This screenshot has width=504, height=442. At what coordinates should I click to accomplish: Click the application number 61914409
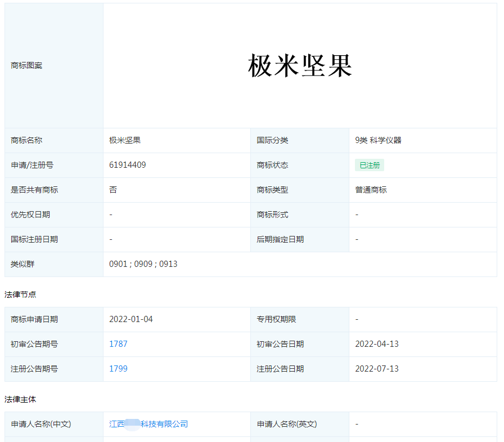[128, 165]
